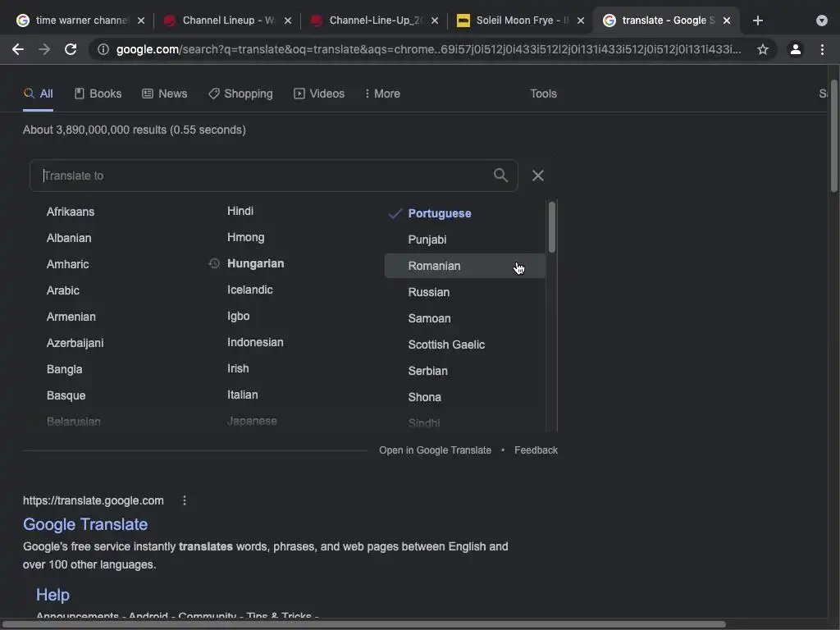Open the three-dot menu beside translate.google.com
The height and width of the screenshot is (630, 840).
point(185,500)
